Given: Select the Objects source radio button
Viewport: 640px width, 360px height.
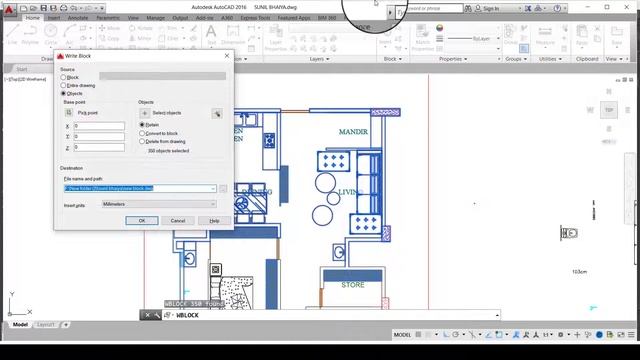Looking at the screenshot, I should coord(63,93).
